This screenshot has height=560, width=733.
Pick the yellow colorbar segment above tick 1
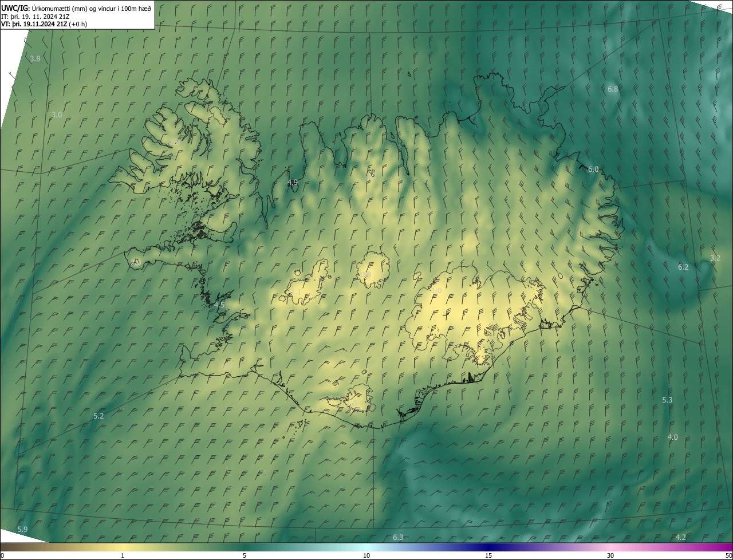pos(123,547)
